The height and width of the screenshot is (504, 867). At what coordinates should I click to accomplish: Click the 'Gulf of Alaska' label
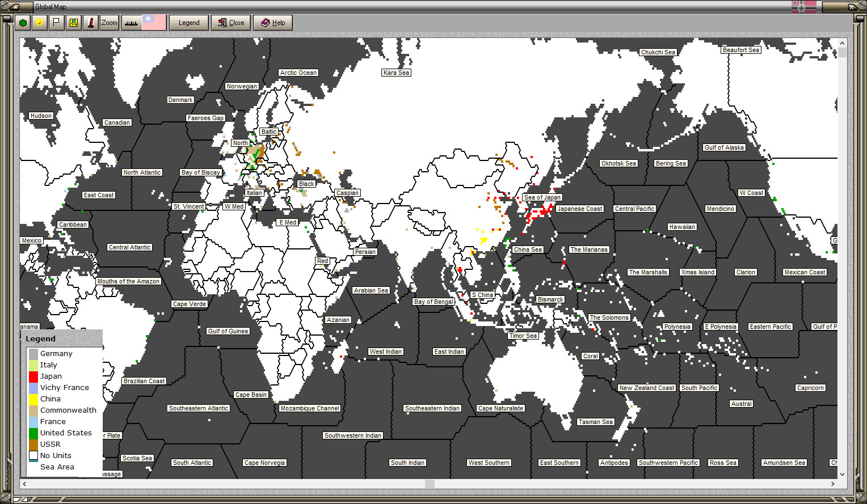point(724,147)
